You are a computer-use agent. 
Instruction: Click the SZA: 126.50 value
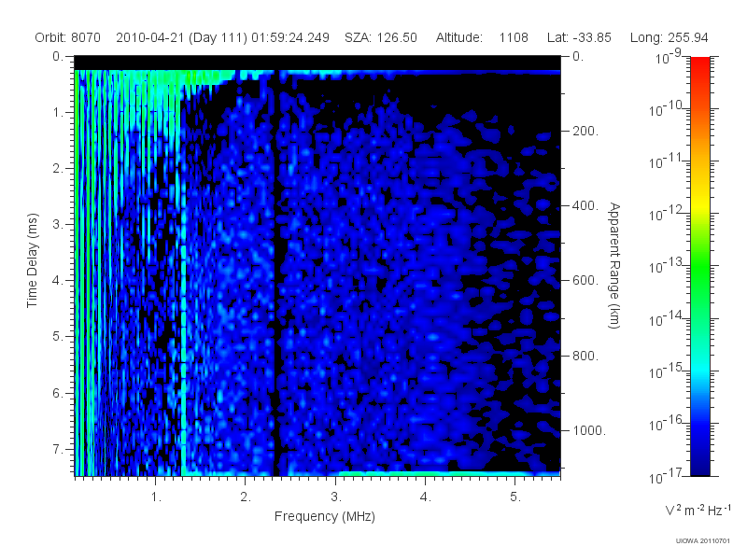click(x=381, y=37)
